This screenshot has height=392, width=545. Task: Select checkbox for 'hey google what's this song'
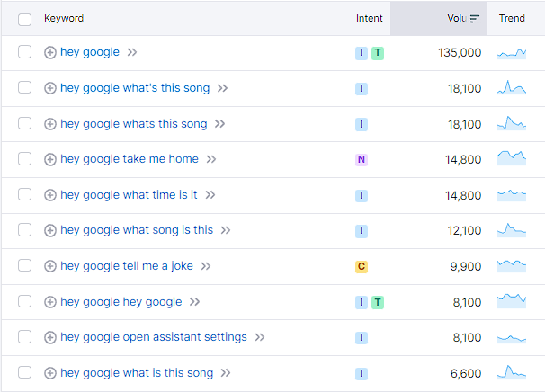pos(24,87)
